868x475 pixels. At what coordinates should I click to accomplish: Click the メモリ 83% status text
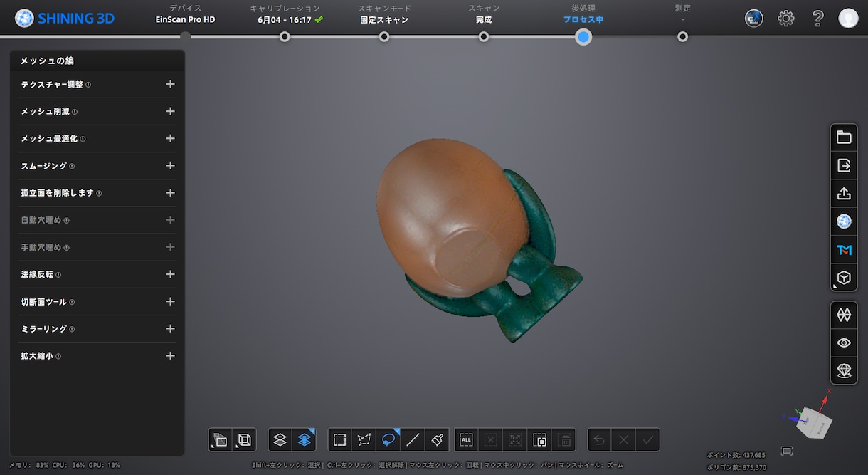[x=29, y=465]
